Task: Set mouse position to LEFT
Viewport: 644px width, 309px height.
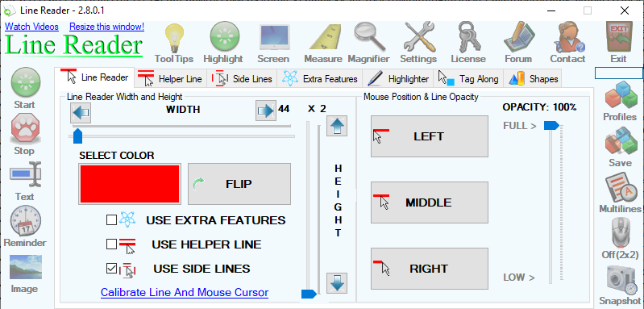Action: (x=429, y=136)
